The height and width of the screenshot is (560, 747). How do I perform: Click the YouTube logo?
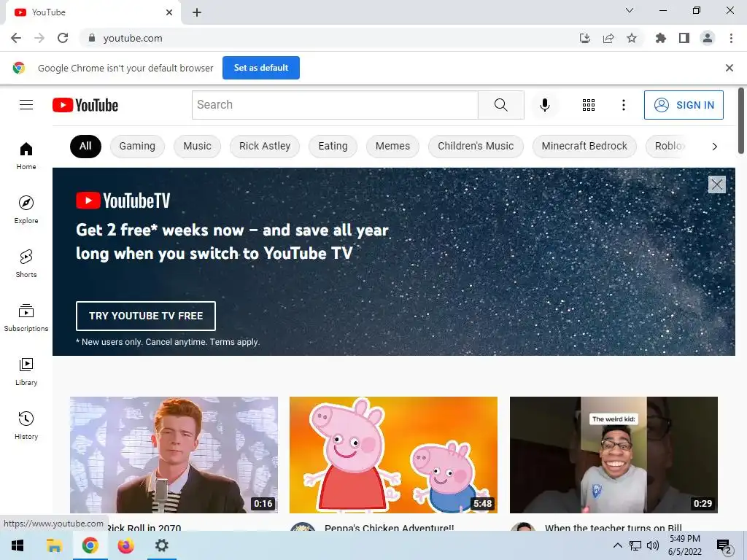pos(85,105)
